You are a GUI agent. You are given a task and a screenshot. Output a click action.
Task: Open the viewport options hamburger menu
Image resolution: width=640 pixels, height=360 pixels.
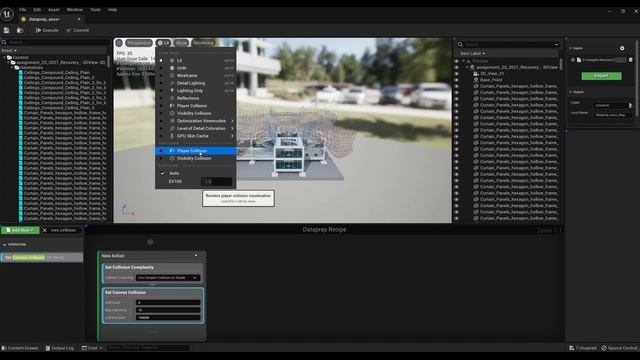(x=119, y=43)
